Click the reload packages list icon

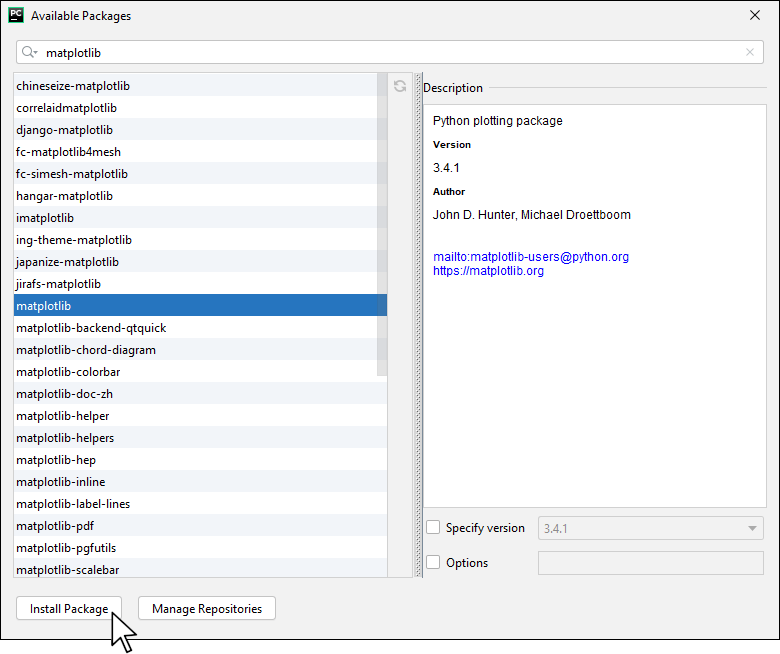400,86
